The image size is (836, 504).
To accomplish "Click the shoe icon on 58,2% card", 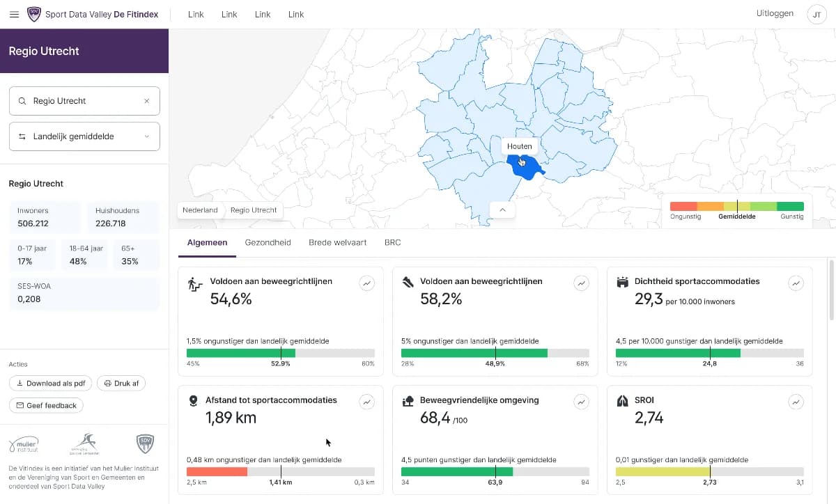I will pyautogui.click(x=409, y=282).
